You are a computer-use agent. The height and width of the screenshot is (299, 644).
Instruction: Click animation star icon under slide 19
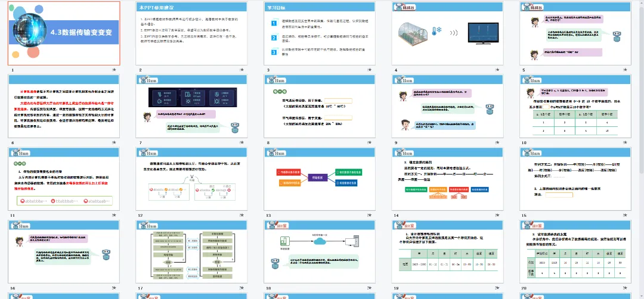click(x=498, y=288)
